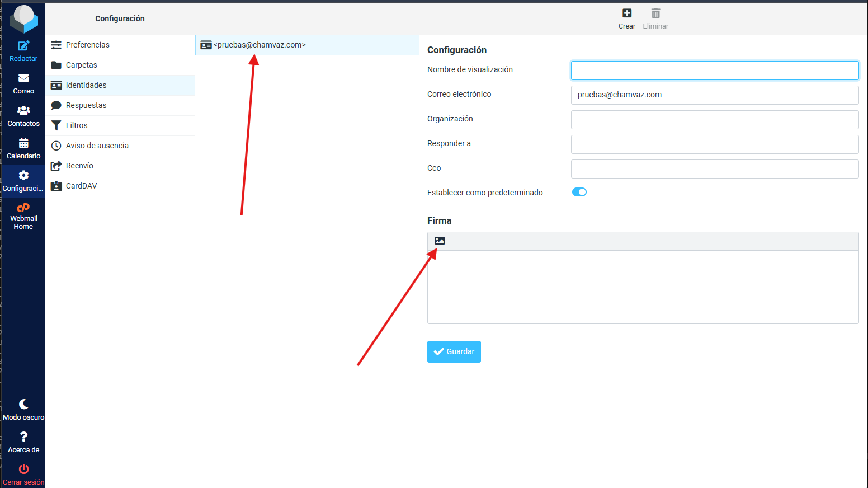Viewport: 868px width, 488px height.
Task: Click the Organización input field
Action: click(x=714, y=120)
